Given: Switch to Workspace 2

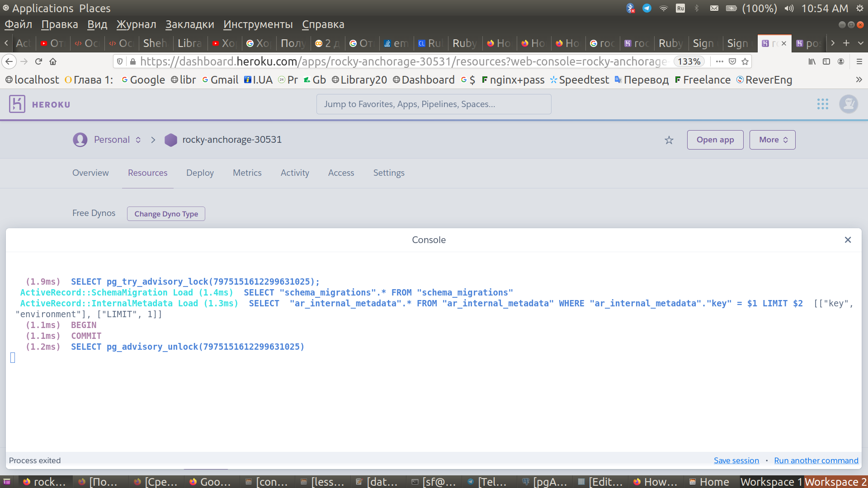Looking at the screenshot, I should point(835,482).
